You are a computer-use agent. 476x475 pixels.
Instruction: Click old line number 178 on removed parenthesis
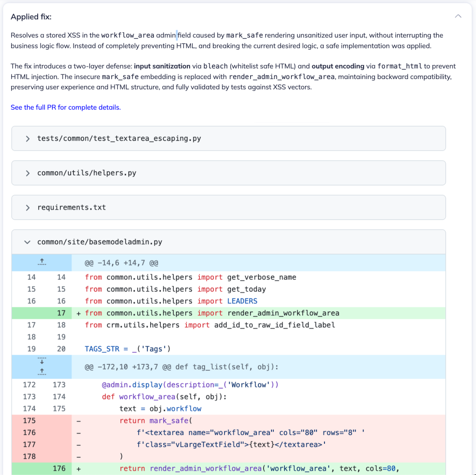pos(29,456)
